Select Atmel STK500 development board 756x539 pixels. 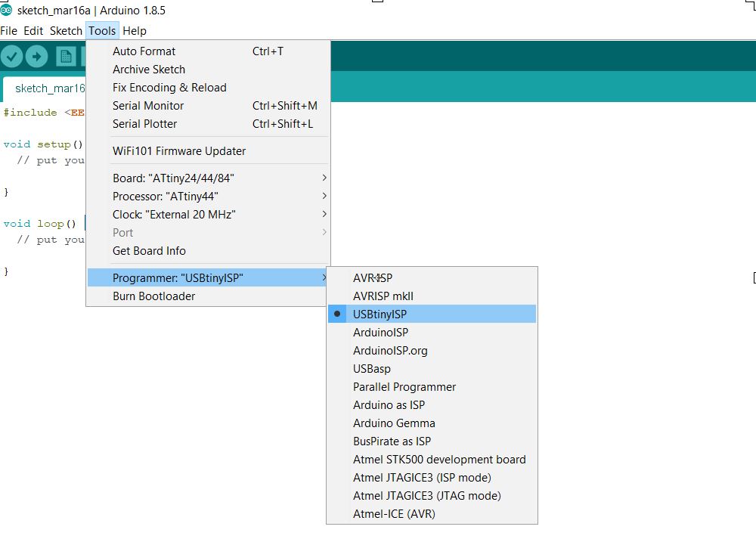coord(432,460)
